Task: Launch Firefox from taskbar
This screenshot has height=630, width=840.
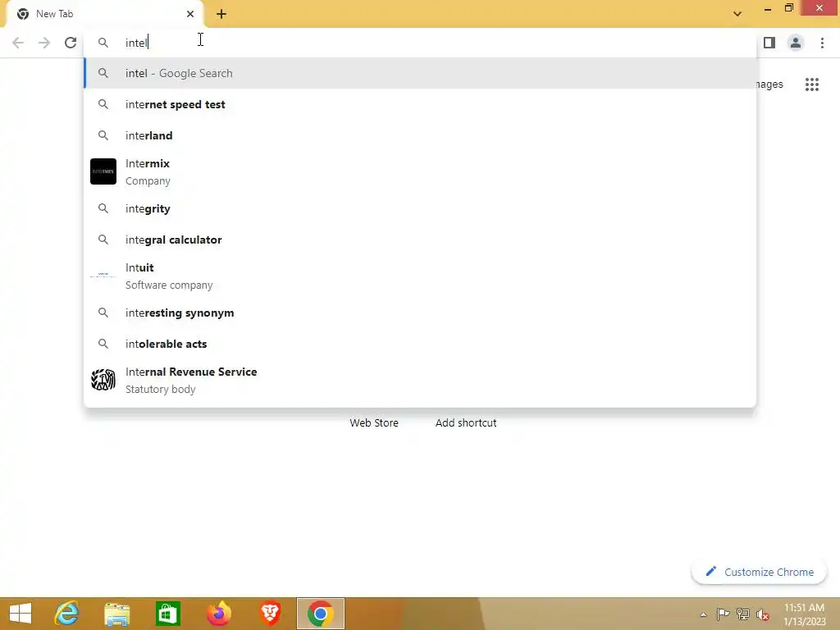Action: click(218, 614)
